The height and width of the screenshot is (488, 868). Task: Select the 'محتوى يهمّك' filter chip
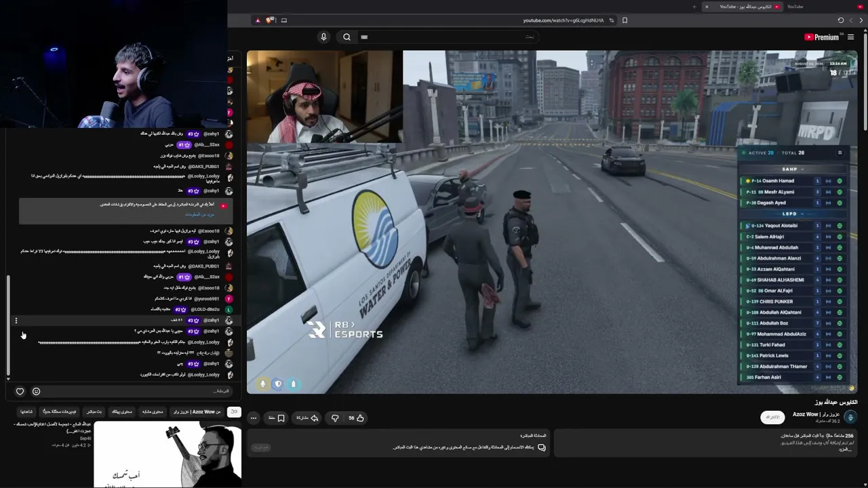click(121, 411)
